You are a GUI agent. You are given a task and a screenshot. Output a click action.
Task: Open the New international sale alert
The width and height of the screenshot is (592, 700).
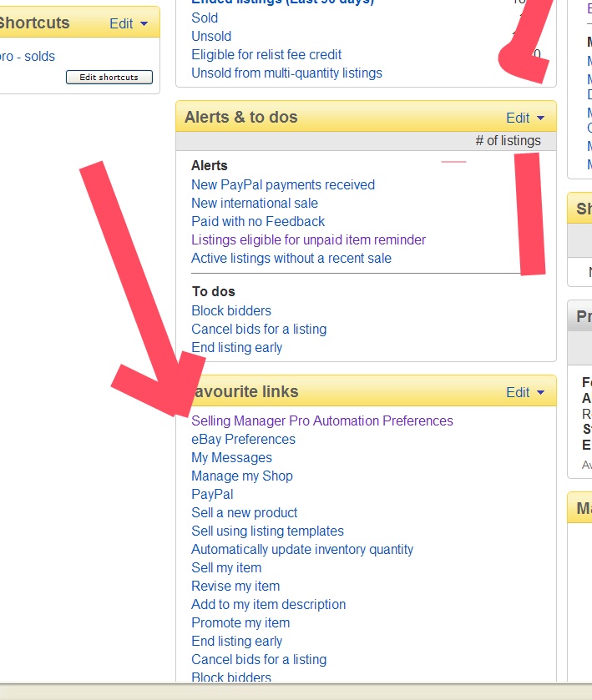coord(254,203)
